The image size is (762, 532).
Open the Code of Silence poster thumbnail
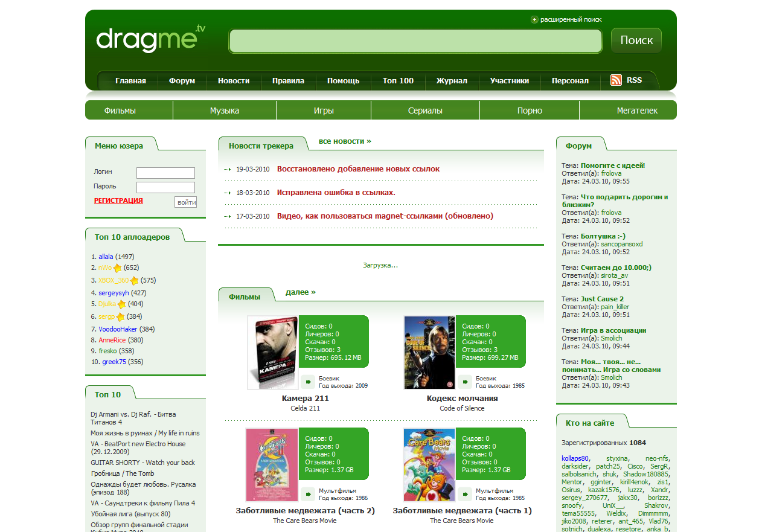pyautogui.click(x=429, y=353)
